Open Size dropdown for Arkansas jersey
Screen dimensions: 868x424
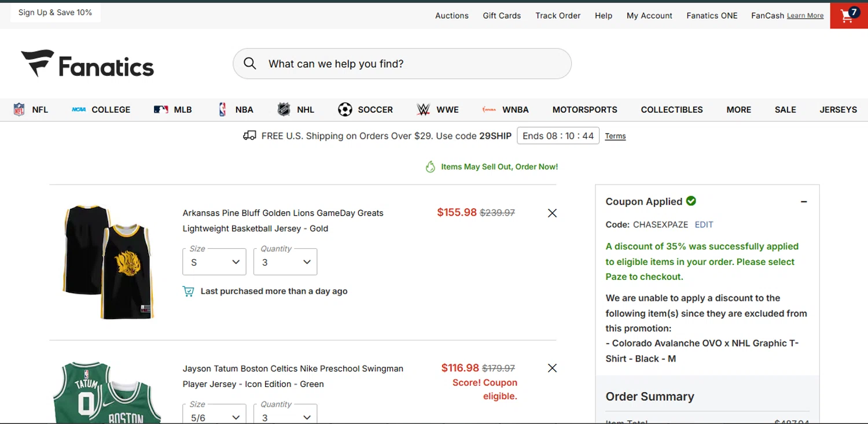(215, 262)
